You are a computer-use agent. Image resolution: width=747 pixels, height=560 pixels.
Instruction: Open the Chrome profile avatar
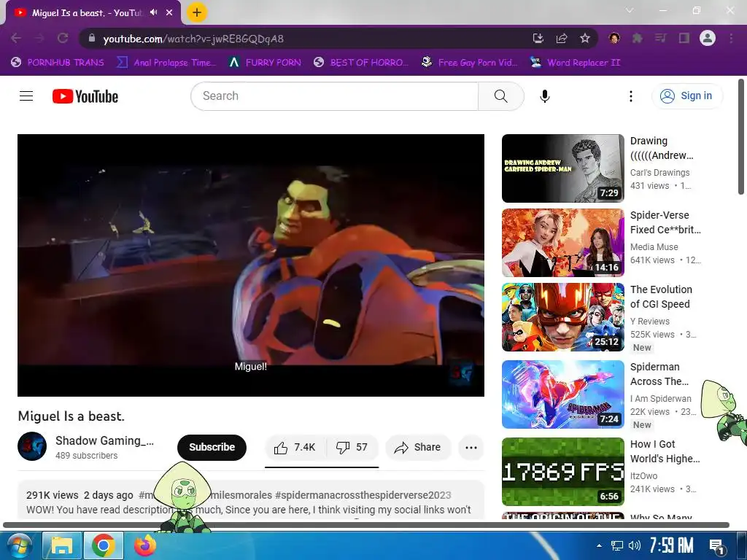pos(708,38)
